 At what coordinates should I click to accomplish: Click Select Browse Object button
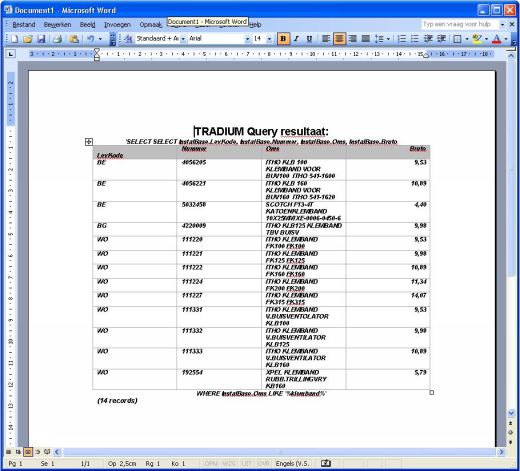coord(511,433)
